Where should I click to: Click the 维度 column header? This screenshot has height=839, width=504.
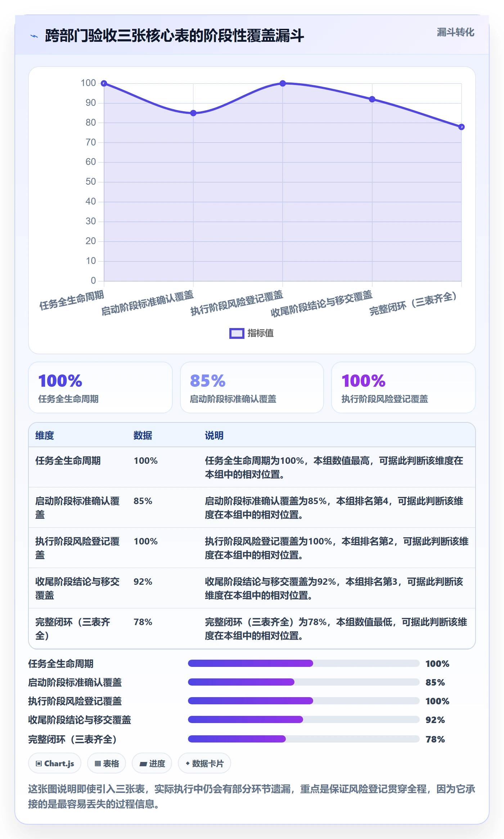coord(45,435)
